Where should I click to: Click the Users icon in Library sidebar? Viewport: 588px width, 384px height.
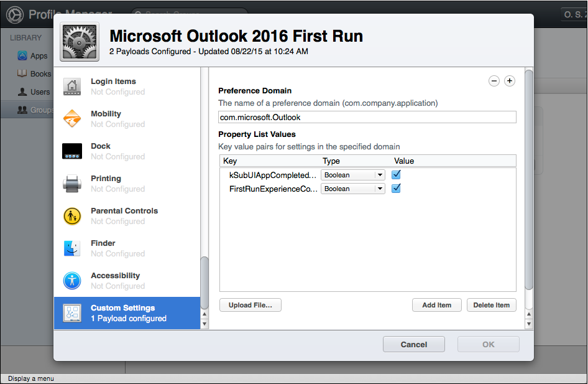click(x=22, y=91)
